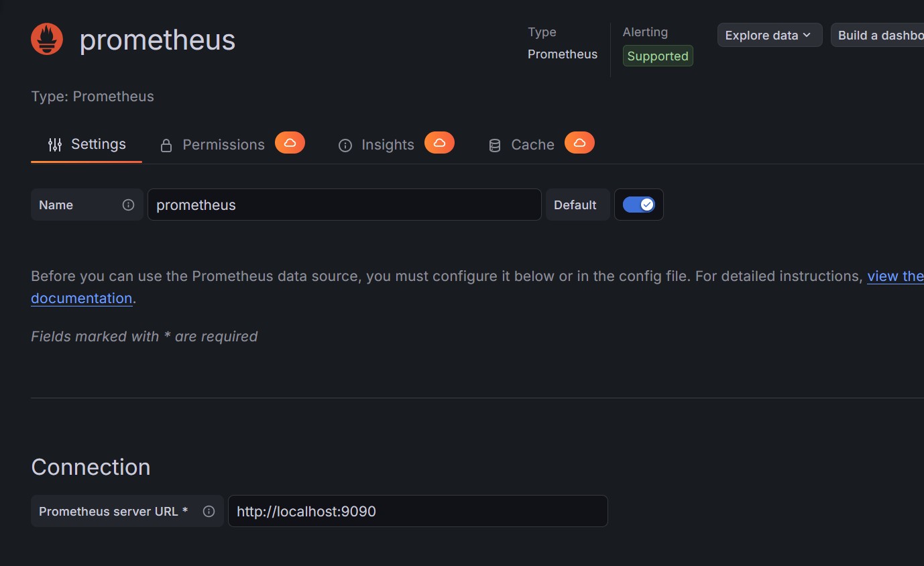Click the Prometheus server URL * label

tap(113, 511)
